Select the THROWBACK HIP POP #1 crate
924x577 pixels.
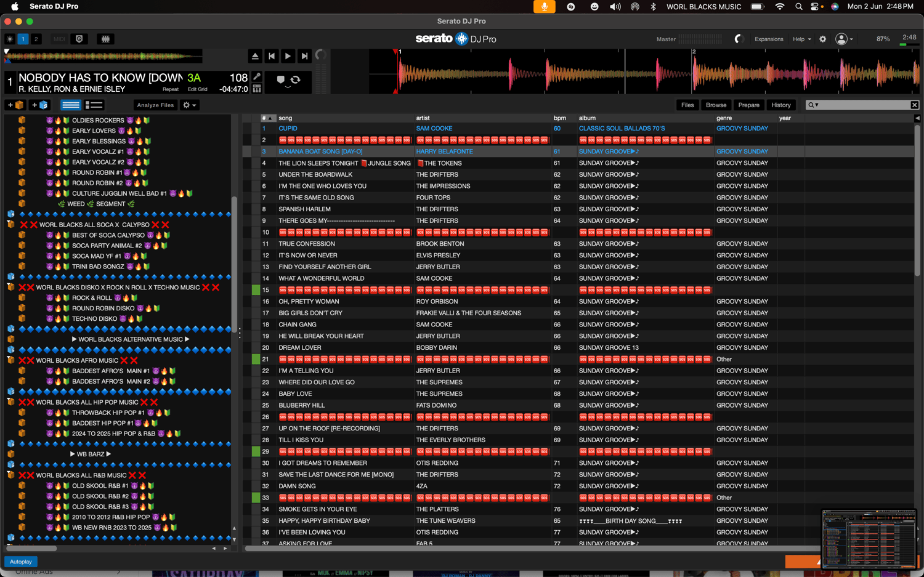[108, 413]
